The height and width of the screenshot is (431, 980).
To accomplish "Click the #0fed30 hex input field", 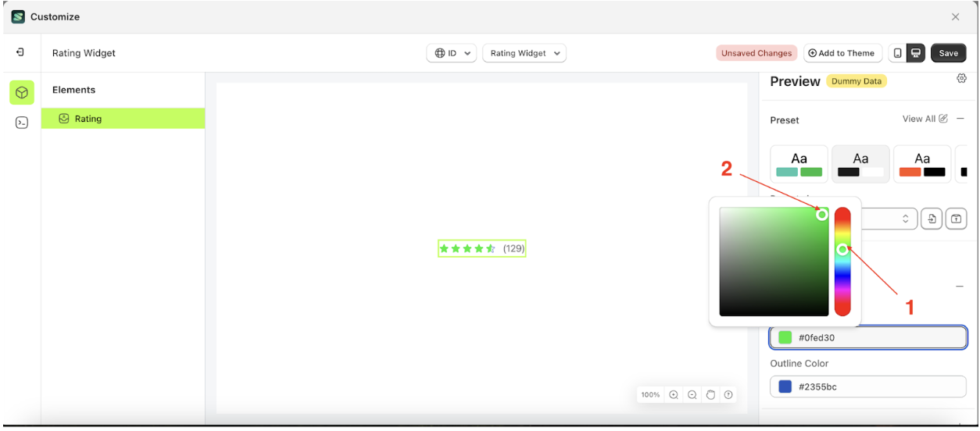I will pos(868,337).
